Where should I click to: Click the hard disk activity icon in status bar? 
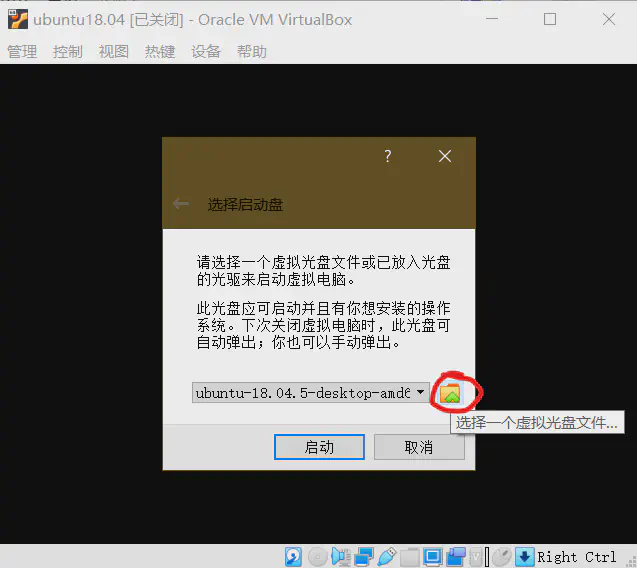tap(294, 557)
